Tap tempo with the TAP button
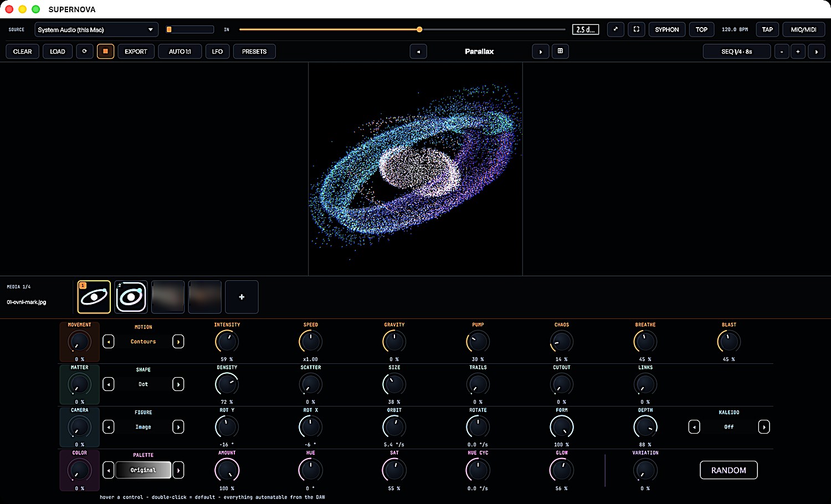Viewport: 831px width, 504px height. pos(767,29)
